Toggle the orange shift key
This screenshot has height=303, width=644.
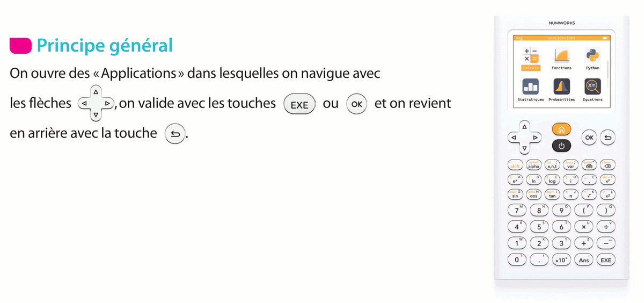point(516,166)
